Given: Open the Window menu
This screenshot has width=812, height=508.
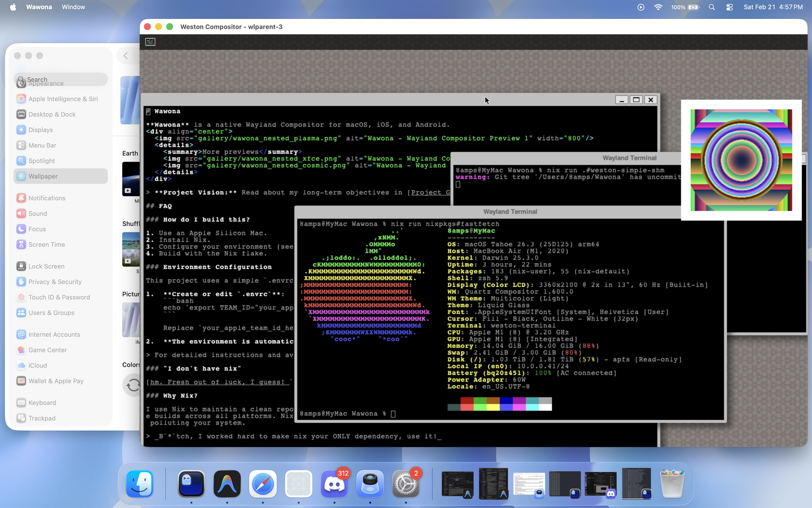Looking at the screenshot, I should pos(74,7).
